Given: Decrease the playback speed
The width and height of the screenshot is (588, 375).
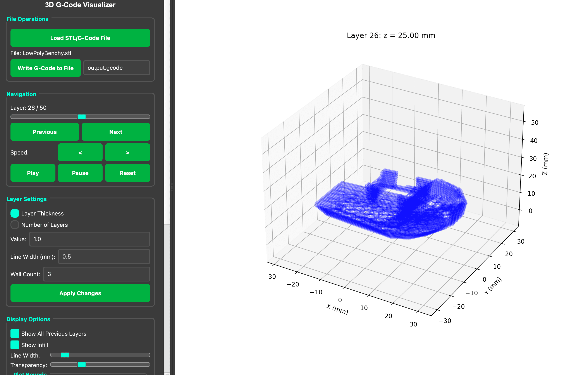Looking at the screenshot, I should pyautogui.click(x=80, y=153).
